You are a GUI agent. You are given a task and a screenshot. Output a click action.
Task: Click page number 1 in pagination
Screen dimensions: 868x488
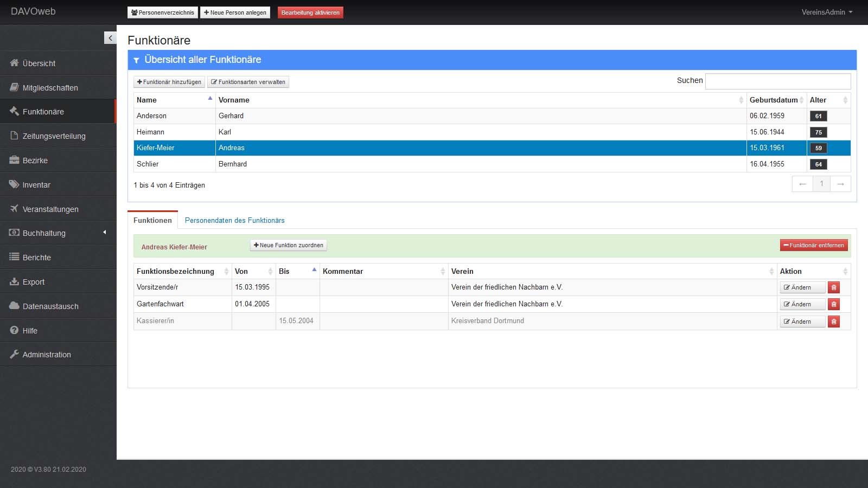[x=821, y=184]
